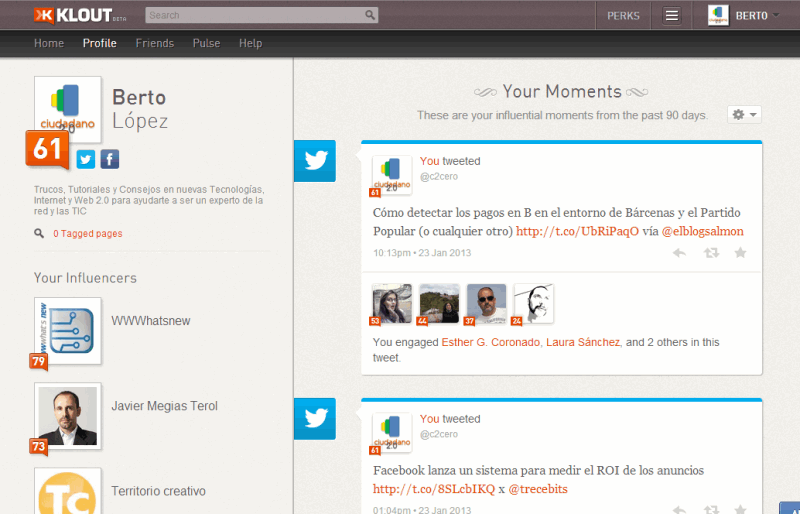Go to the Home tab
Screen dimensions: 800x514
(x=49, y=43)
